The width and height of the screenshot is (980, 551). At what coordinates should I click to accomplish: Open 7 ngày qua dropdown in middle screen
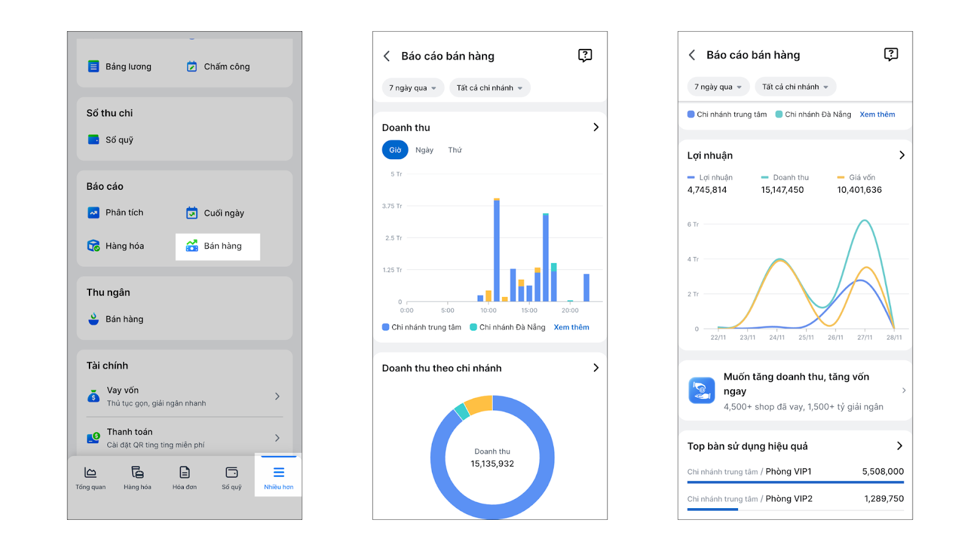pos(413,88)
